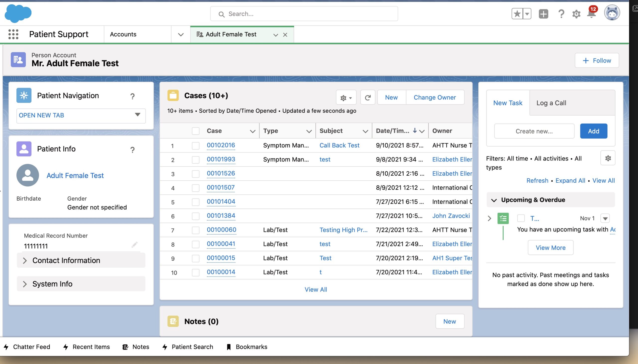Screen dimensions: 638x364
Task: Open Patient Search in utility bar
Action: [x=188, y=347]
